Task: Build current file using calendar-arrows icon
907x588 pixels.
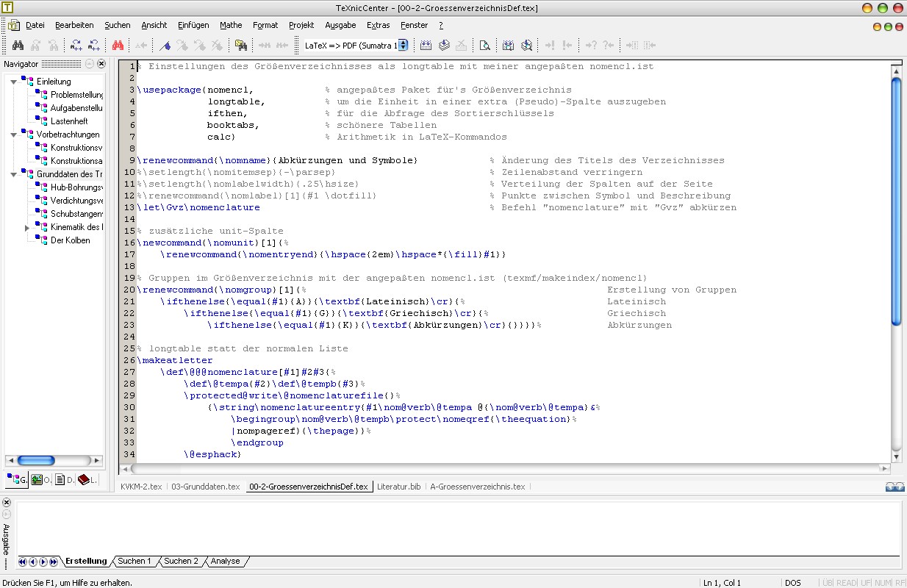Action: [426, 46]
